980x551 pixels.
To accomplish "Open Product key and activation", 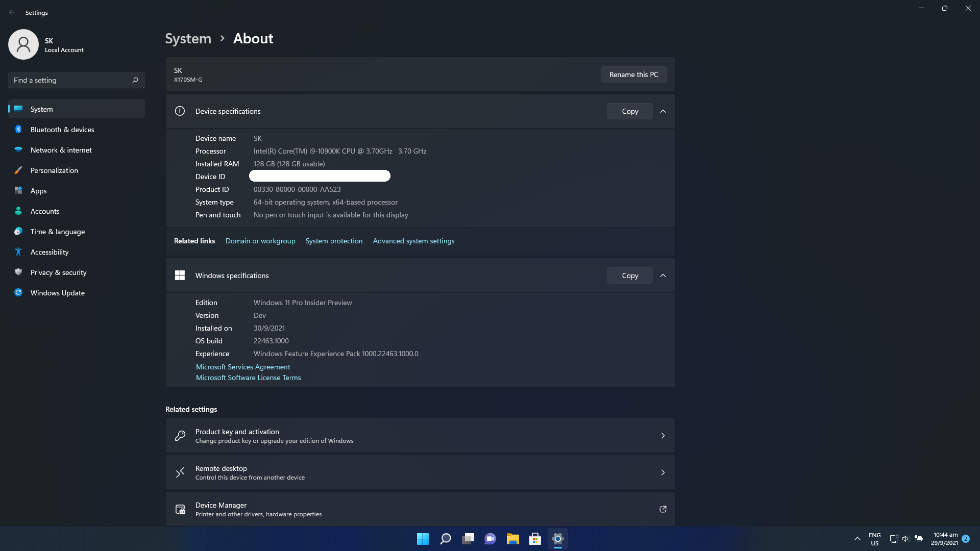I will point(420,436).
